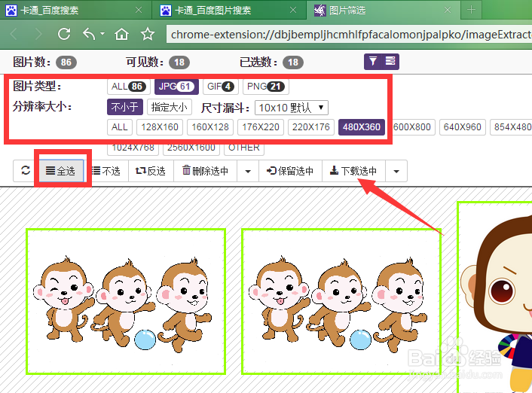Expand dropdown next to 删除选中
This screenshot has height=393, width=532.
coord(248,171)
